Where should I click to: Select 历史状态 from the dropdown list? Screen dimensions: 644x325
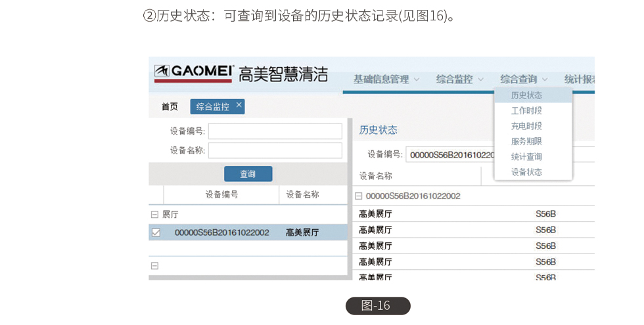526,96
